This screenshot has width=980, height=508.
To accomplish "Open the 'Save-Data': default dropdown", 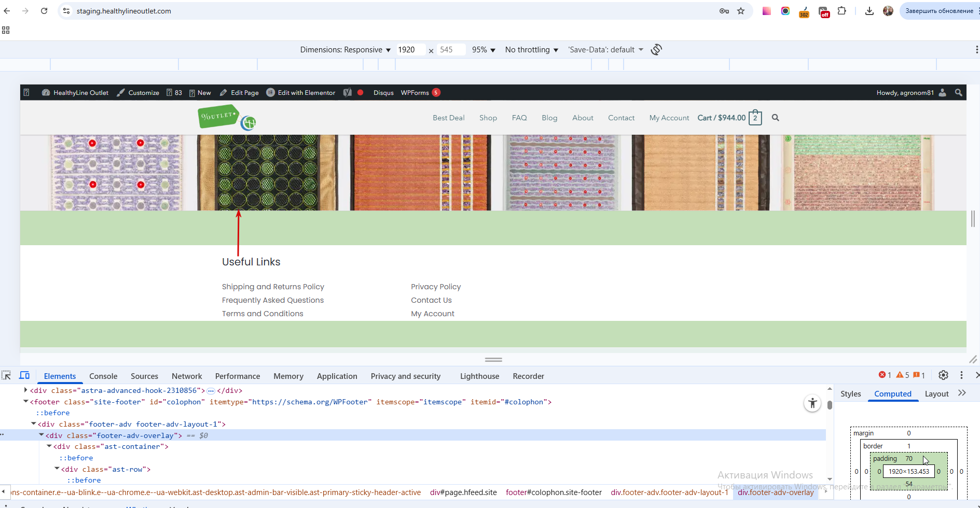I will (606, 50).
